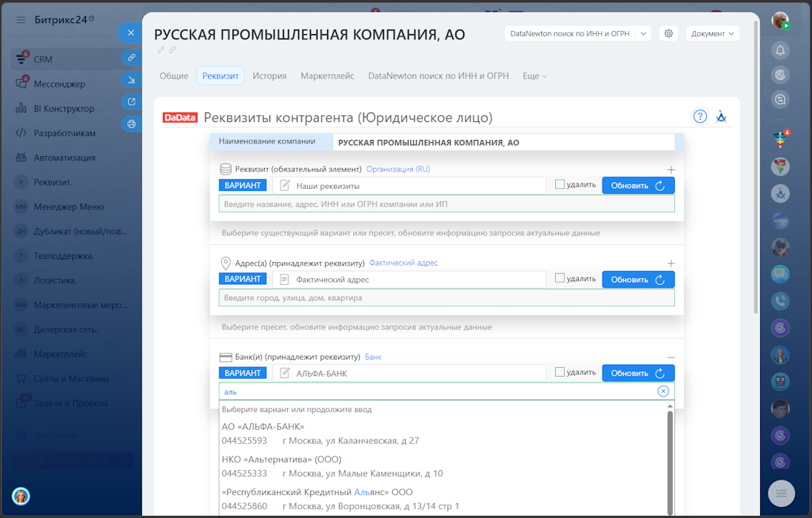Viewport: 812px width, 518px height.
Task: Click company search field Введите название, адрес, ИНН
Action: coord(446,204)
